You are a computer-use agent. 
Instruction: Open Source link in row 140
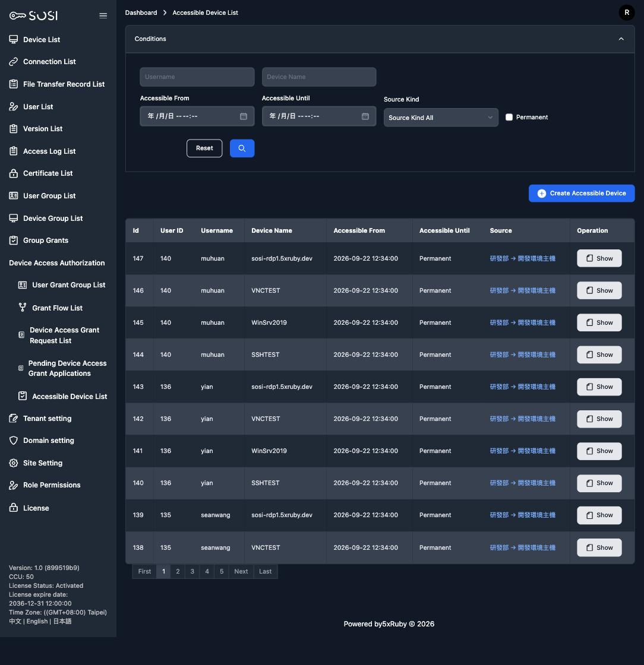click(523, 483)
